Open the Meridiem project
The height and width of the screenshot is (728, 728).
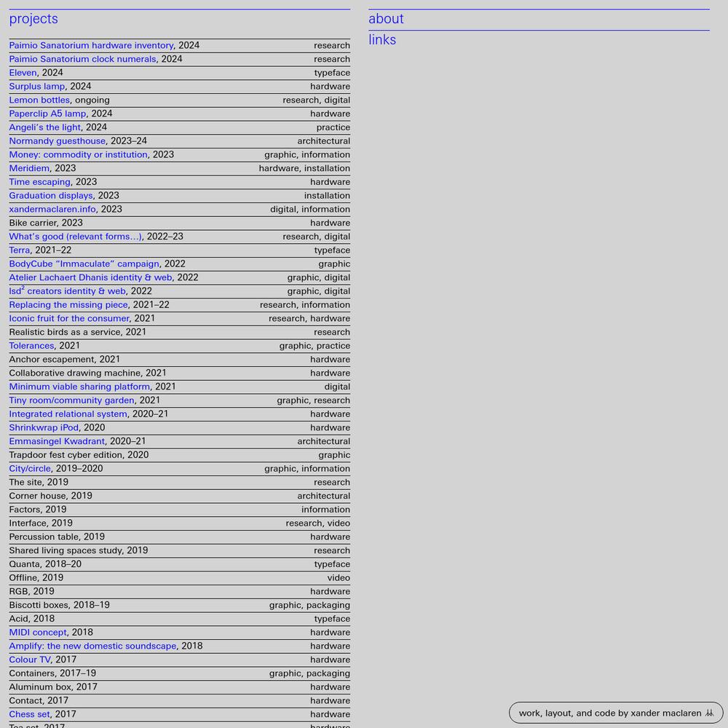point(29,168)
